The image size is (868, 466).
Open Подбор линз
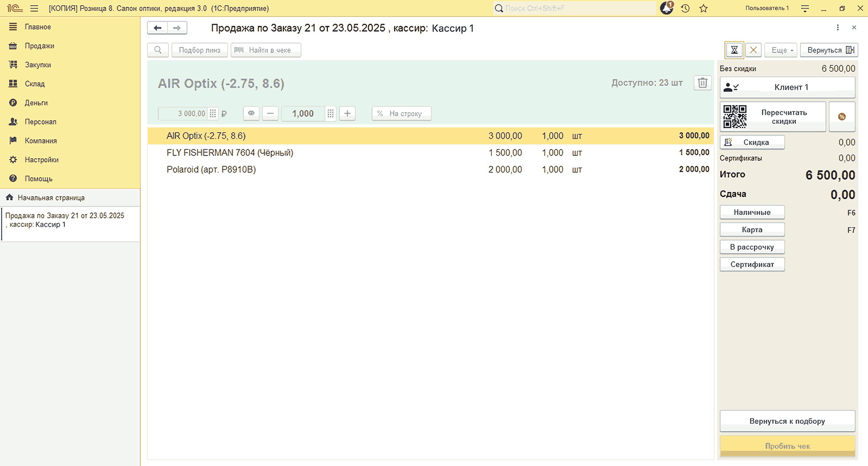point(200,50)
